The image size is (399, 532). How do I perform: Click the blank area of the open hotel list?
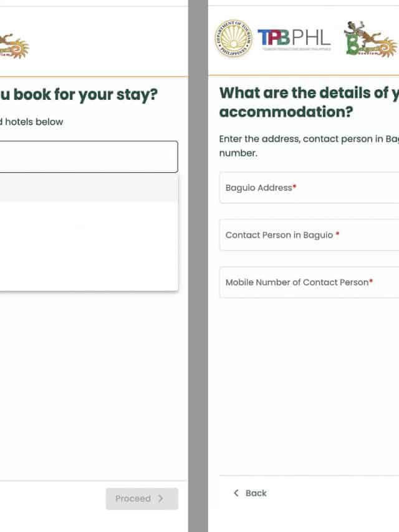[87, 249]
